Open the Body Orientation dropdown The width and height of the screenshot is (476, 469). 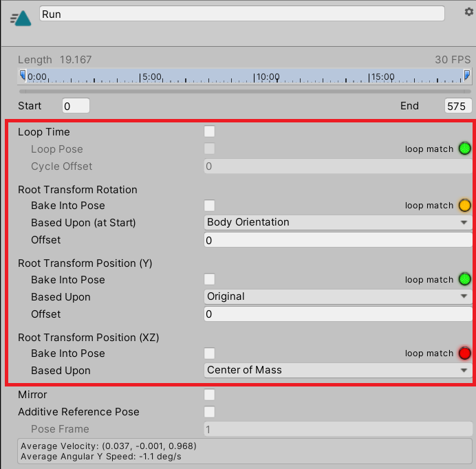click(338, 222)
